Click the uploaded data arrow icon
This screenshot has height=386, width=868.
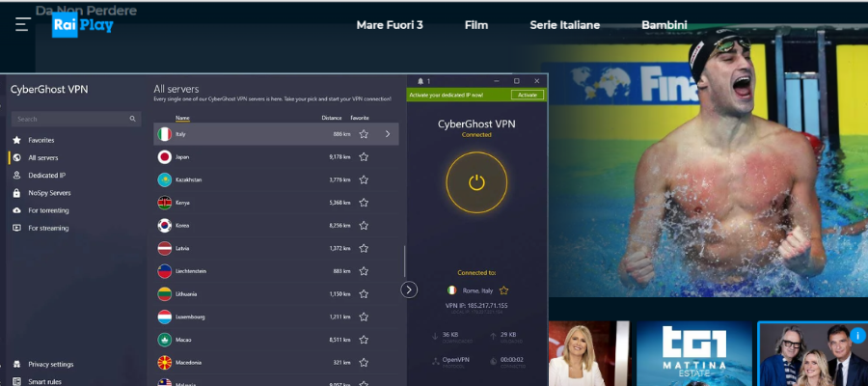[x=493, y=336]
